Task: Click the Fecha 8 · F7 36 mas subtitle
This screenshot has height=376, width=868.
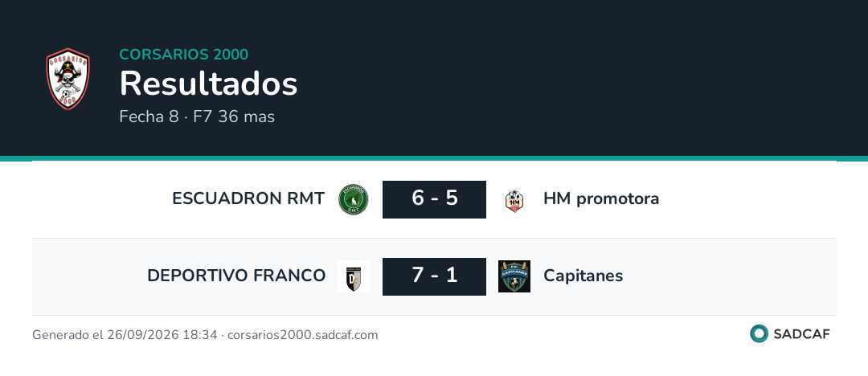Action: click(x=197, y=116)
